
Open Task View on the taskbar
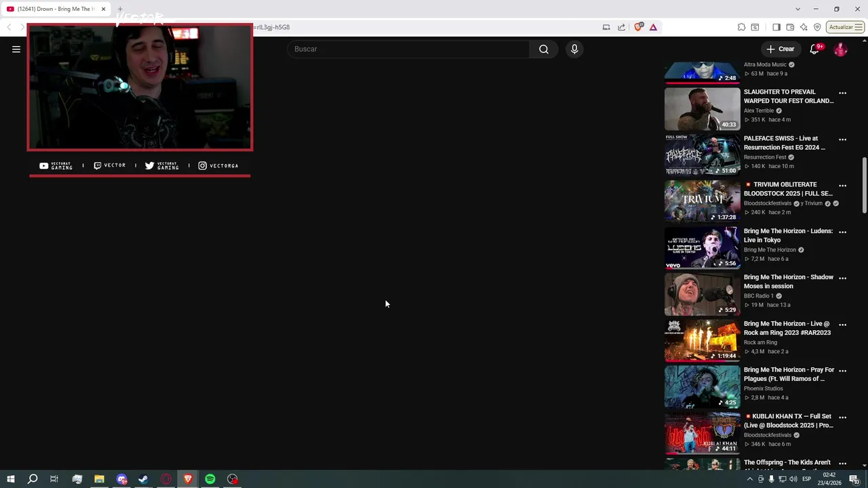(x=54, y=479)
